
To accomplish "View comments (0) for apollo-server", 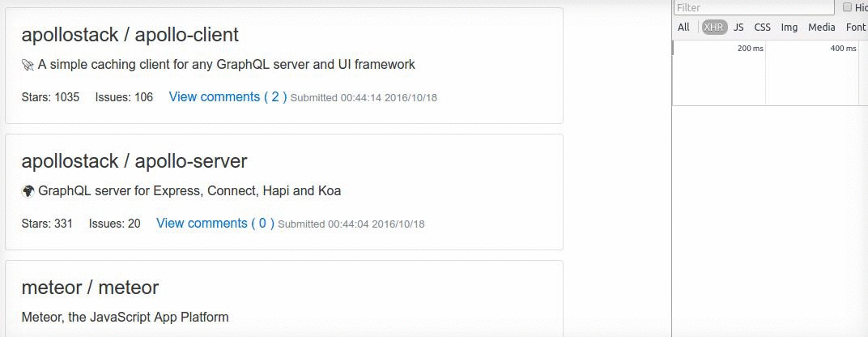I will [215, 224].
